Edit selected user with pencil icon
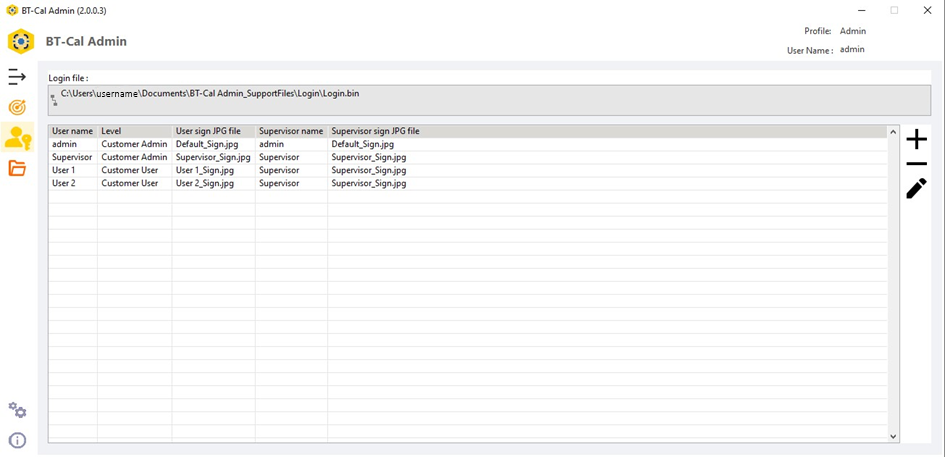Image resolution: width=945 pixels, height=457 pixels. pos(916,188)
